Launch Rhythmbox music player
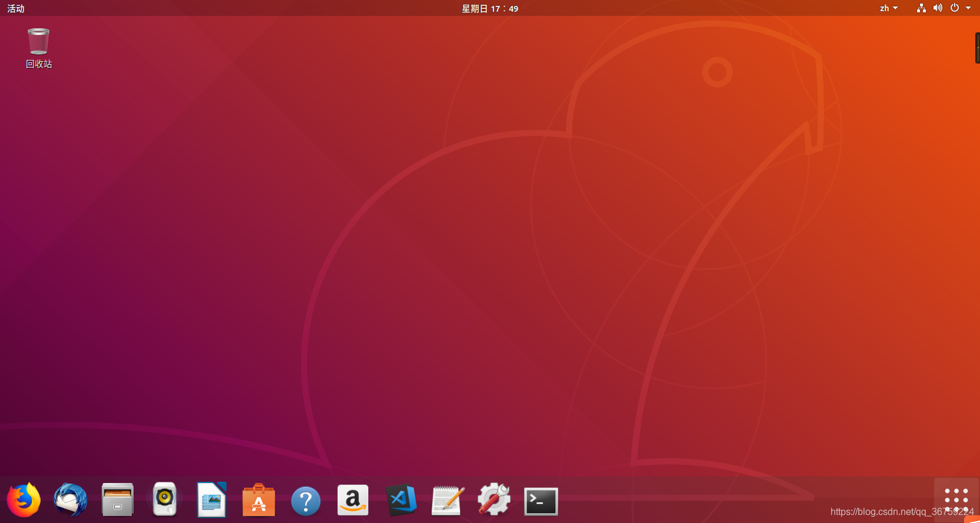Screen dimensions: 980x523 point(165,499)
